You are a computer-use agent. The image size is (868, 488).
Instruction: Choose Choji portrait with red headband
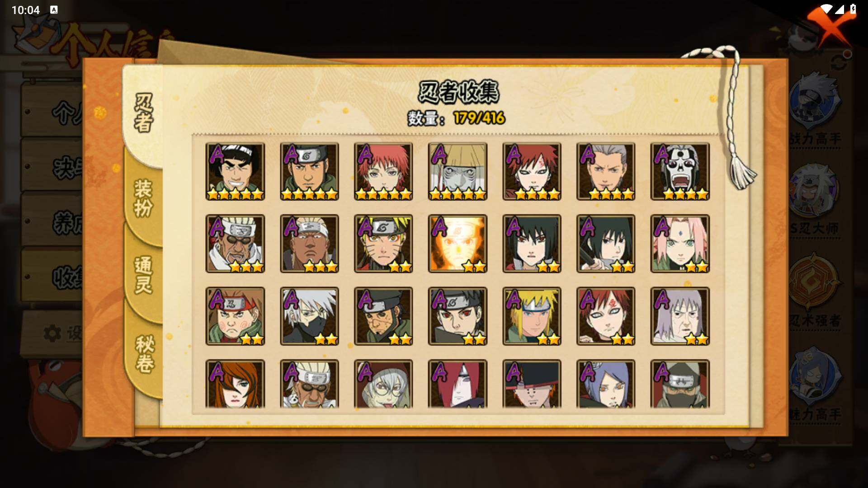[235, 316]
